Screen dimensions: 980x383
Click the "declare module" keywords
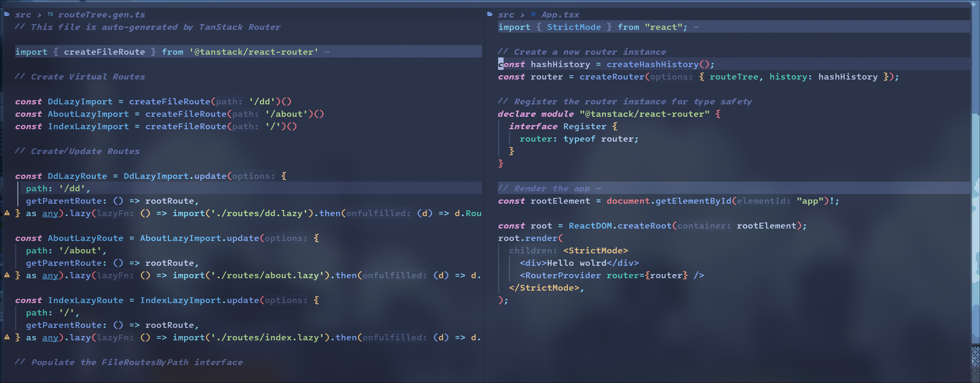[x=536, y=114]
